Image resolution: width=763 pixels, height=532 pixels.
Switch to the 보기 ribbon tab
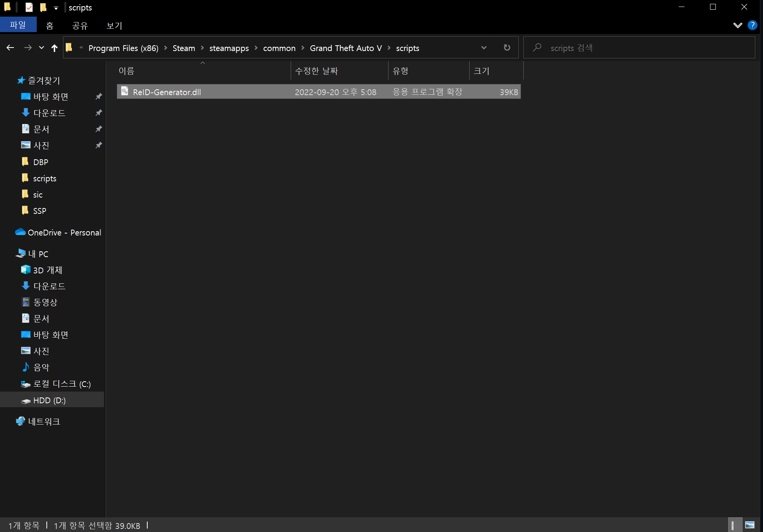[x=113, y=26]
